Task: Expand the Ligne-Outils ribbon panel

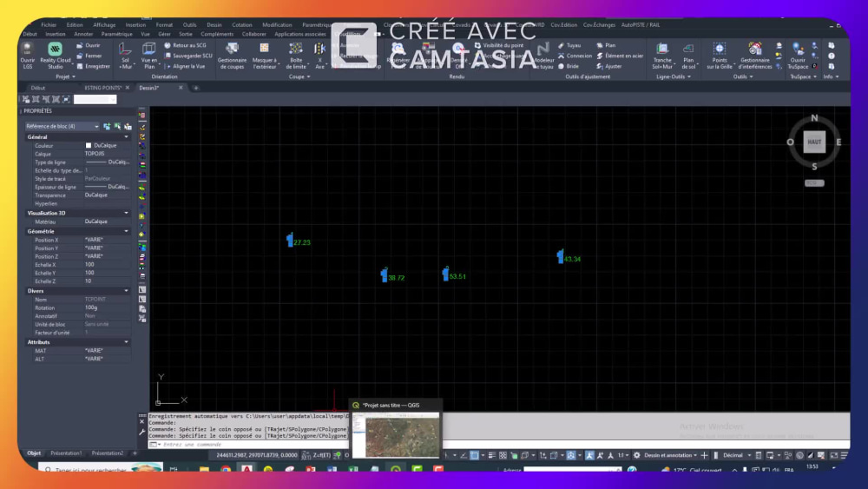Action: coord(674,77)
